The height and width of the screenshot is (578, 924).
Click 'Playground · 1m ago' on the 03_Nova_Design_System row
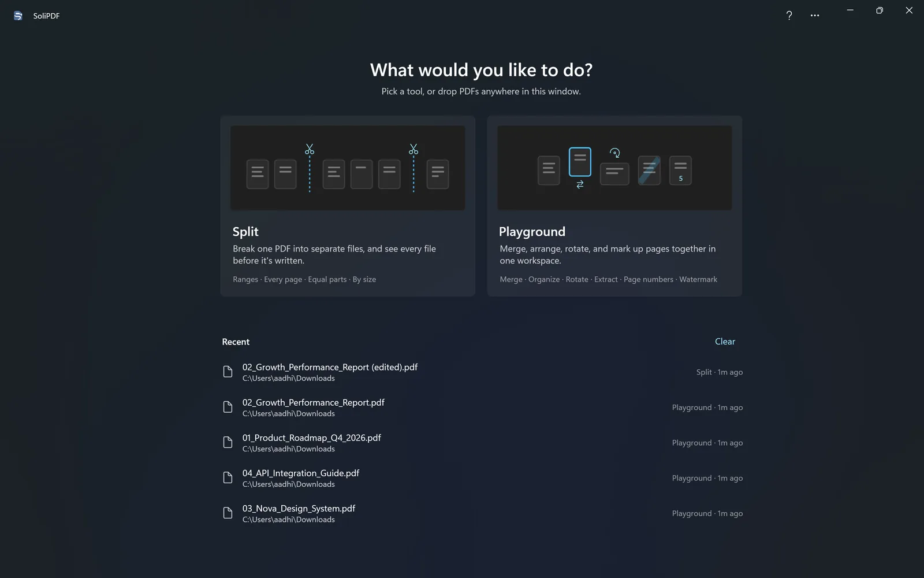707,513
